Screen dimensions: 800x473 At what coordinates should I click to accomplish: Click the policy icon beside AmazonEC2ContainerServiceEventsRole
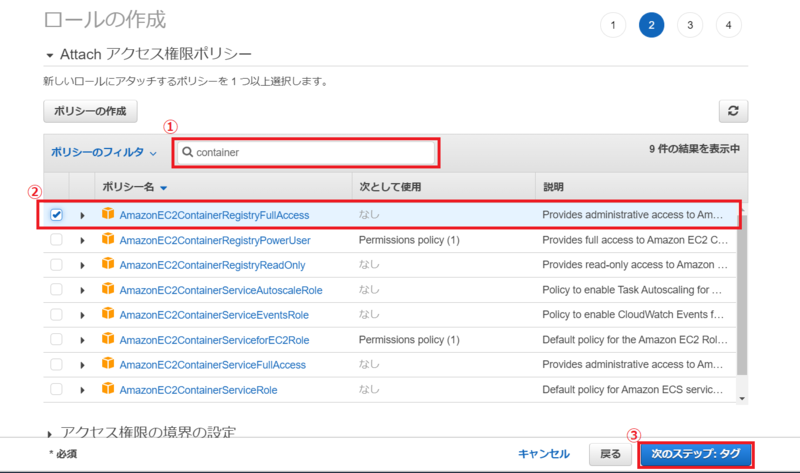[108, 313]
